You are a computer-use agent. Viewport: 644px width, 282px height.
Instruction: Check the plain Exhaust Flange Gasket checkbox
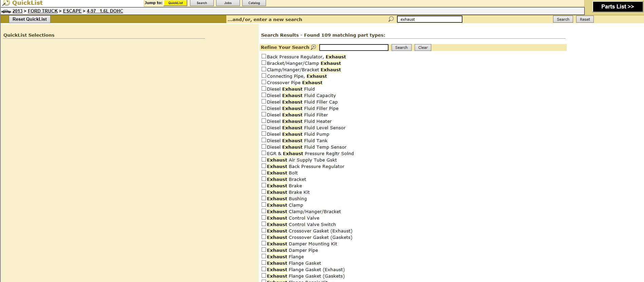[x=264, y=263]
